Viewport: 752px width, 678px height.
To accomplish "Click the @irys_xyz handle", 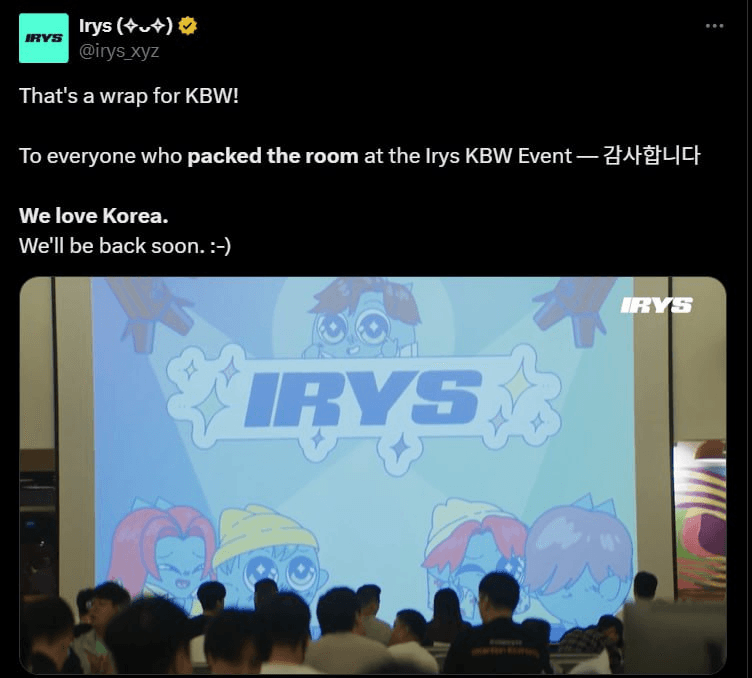I will click(119, 51).
